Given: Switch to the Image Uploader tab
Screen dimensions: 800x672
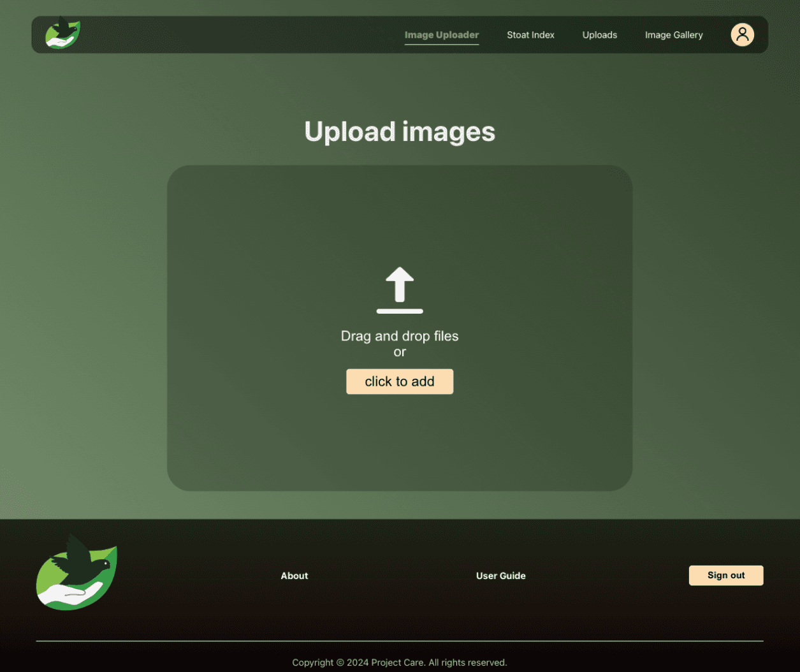Looking at the screenshot, I should tap(441, 35).
